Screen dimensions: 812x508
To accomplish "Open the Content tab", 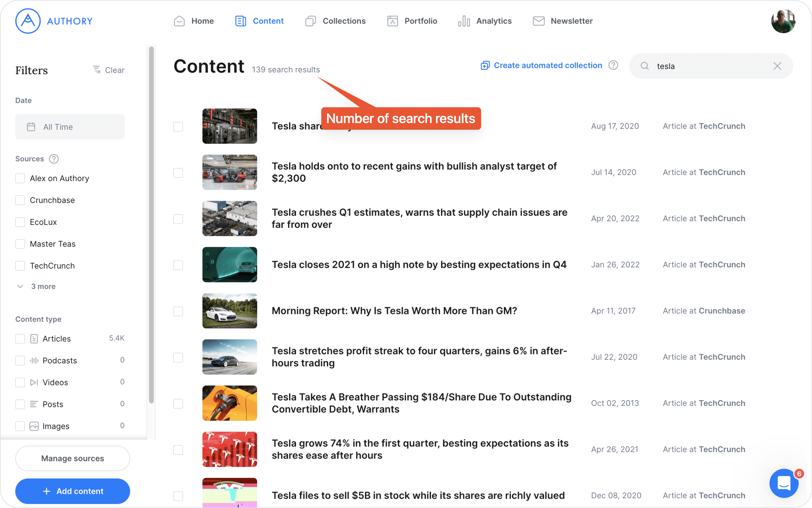I will [259, 21].
